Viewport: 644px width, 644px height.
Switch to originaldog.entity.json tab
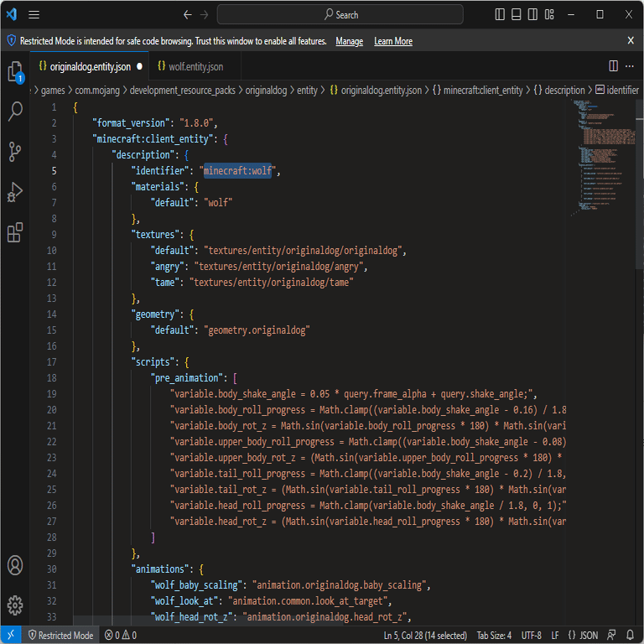click(90, 66)
